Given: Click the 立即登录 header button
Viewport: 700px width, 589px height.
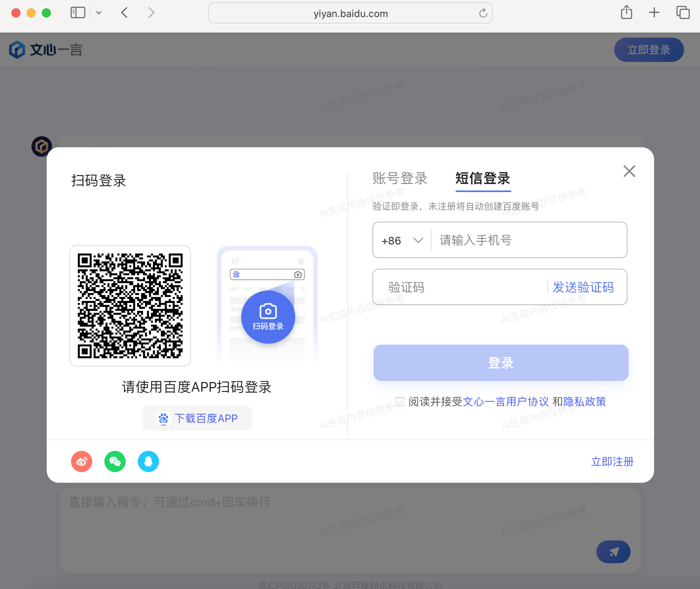Looking at the screenshot, I should [x=649, y=50].
